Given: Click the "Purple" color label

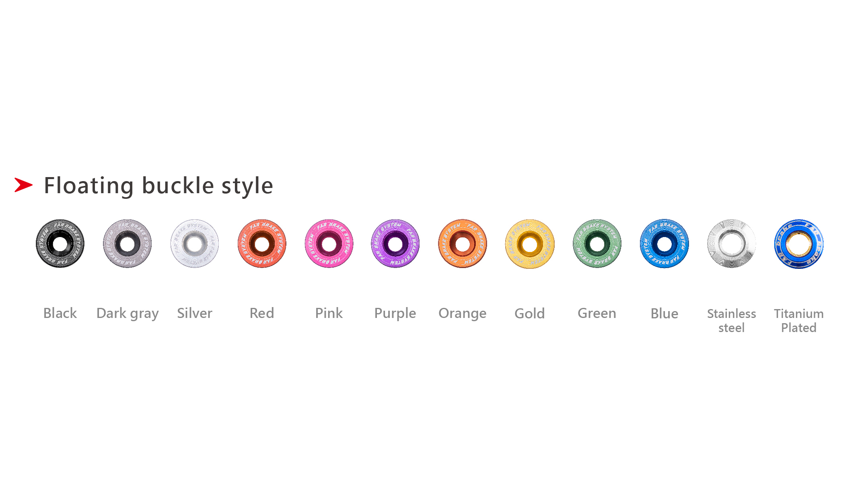Looking at the screenshot, I should pyautogui.click(x=395, y=314).
